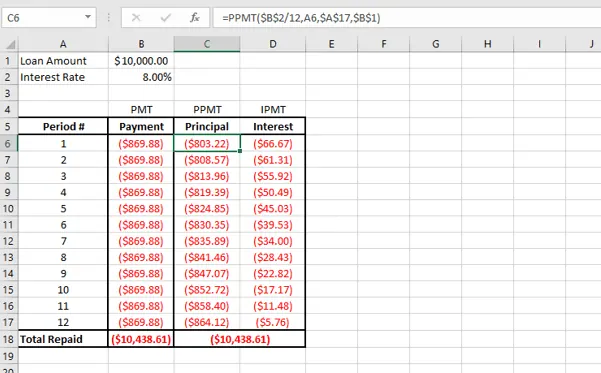Click the Loan Amount cell
The width and height of the screenshot is (601, 373).
click(63, 61)
